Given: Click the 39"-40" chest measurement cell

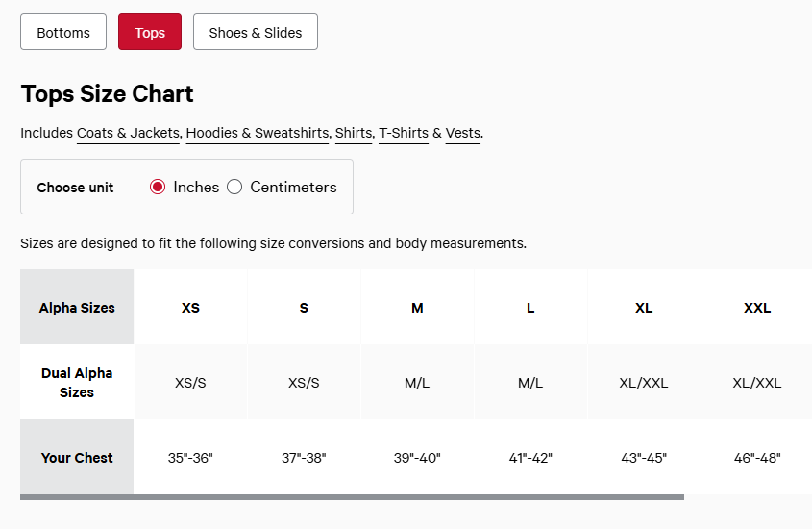Looking at the screenshot, I should coord(417,458).
